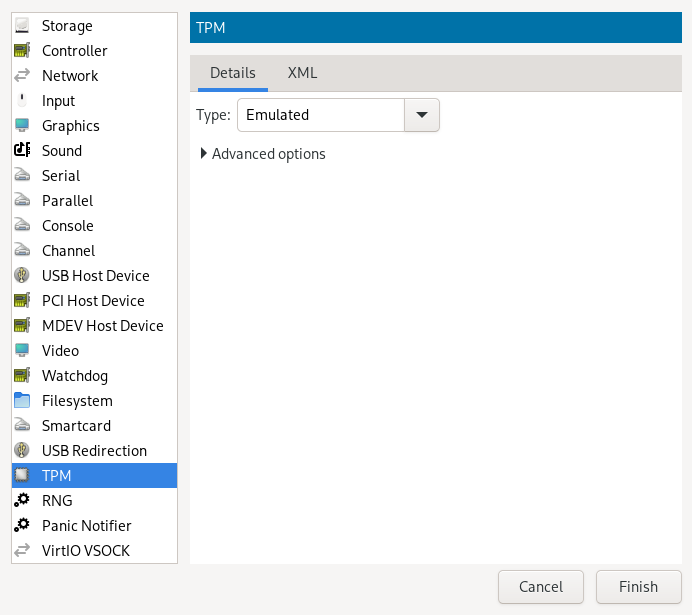Choose Watchdog in the hardware list
This screenshot has width=692, height=615.
click(x=75, y=376)
